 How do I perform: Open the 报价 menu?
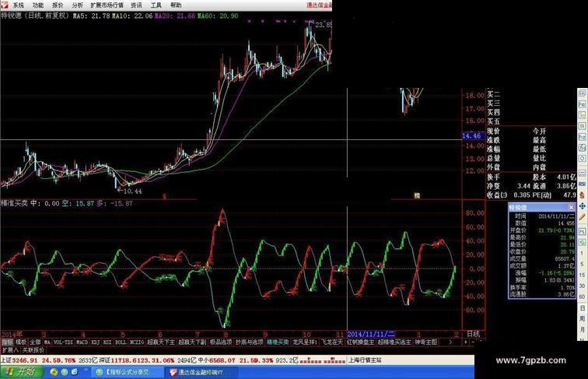(x=58, y=5)
